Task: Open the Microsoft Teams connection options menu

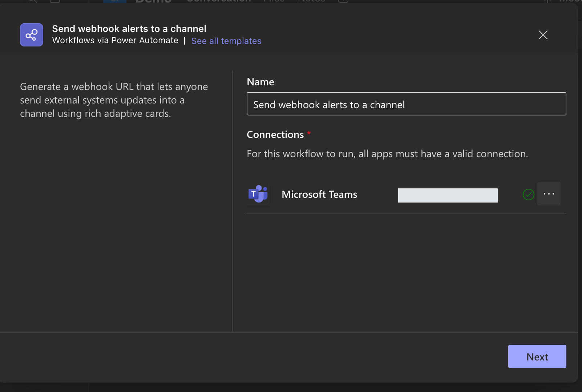Action: click(549, 194)
